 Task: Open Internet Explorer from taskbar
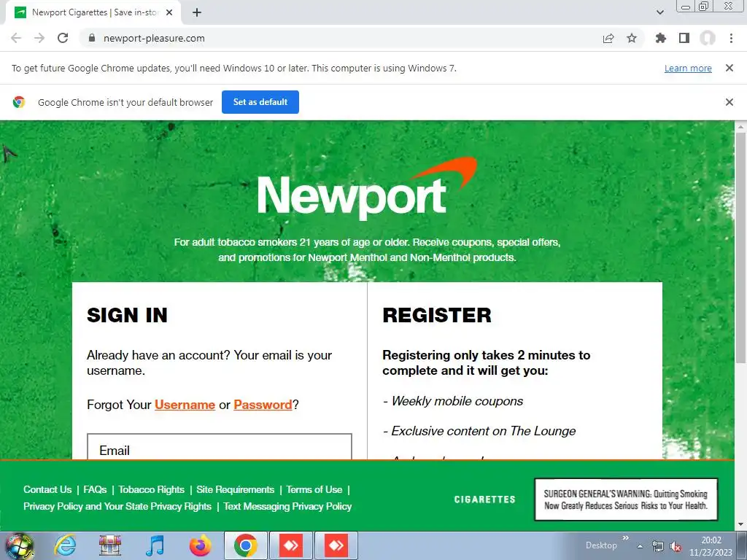65,545
